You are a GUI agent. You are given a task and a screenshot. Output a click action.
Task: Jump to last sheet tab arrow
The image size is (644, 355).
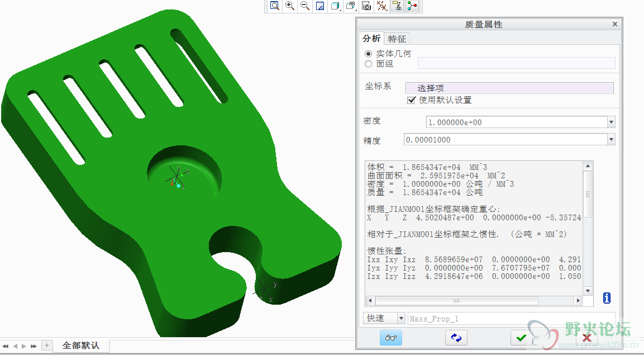click(34, 346)
